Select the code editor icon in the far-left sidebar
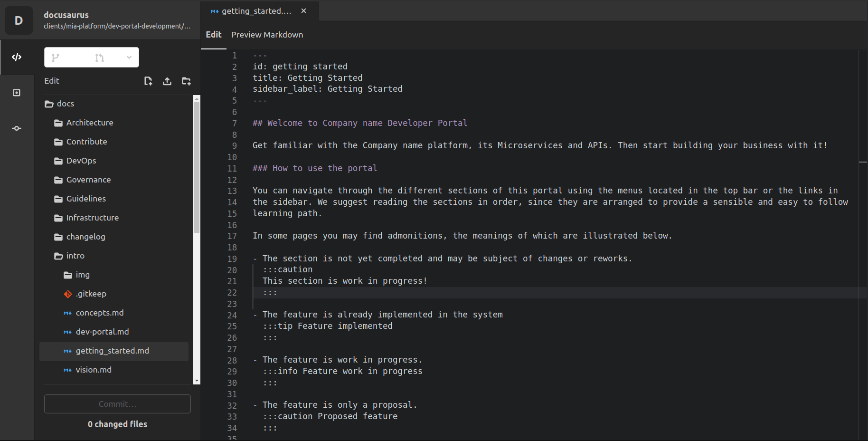 [x=17, y=57]
